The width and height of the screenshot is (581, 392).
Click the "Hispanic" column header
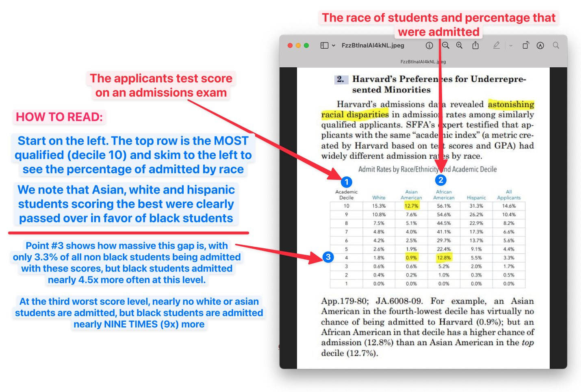point(476,198)
